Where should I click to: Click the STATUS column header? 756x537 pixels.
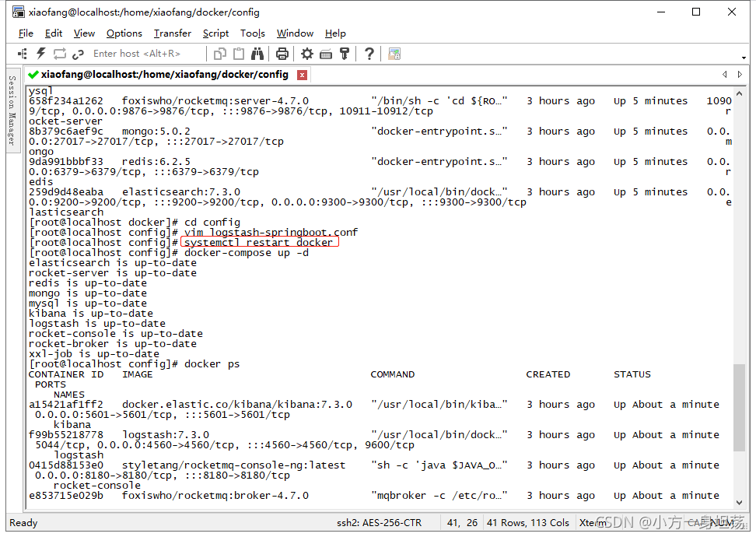coord(632,374)
